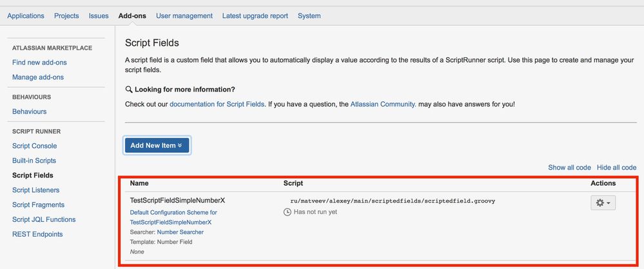
Task: Expand the Add New Item button
Action: [x=157, y=145]
